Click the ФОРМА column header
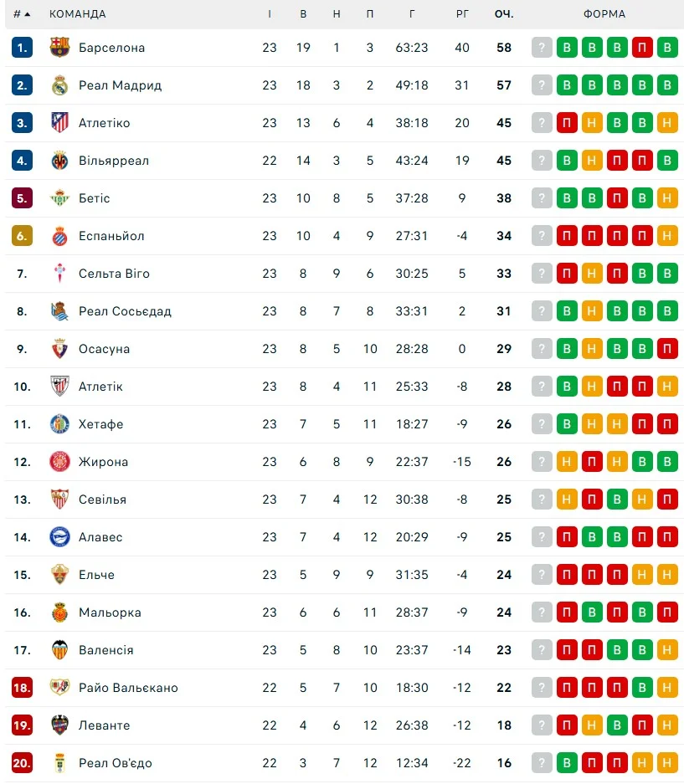Image resolution: width=684 pixels, height=784 pixels. (604, 14)
